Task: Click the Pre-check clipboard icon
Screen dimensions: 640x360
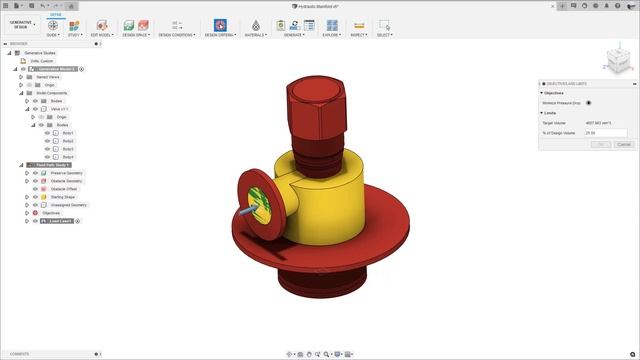Action: 280,25
